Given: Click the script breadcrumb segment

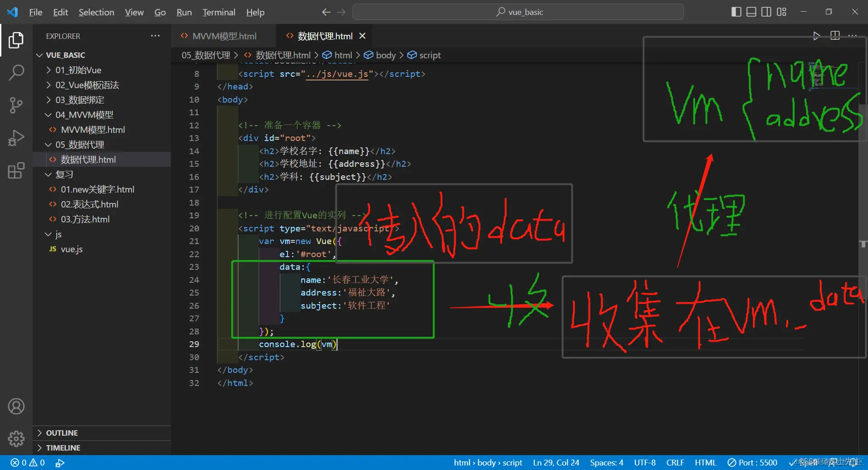Looking at the screenshot, I should [424, 55].
